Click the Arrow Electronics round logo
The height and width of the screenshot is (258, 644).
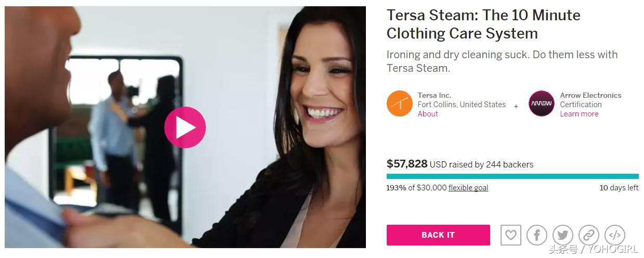541,104
